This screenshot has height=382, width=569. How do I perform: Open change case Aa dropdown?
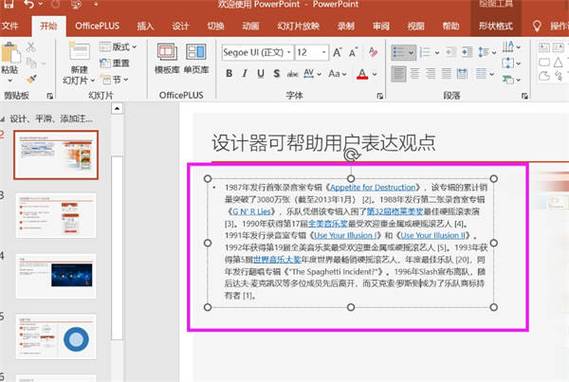click(337, 74)
